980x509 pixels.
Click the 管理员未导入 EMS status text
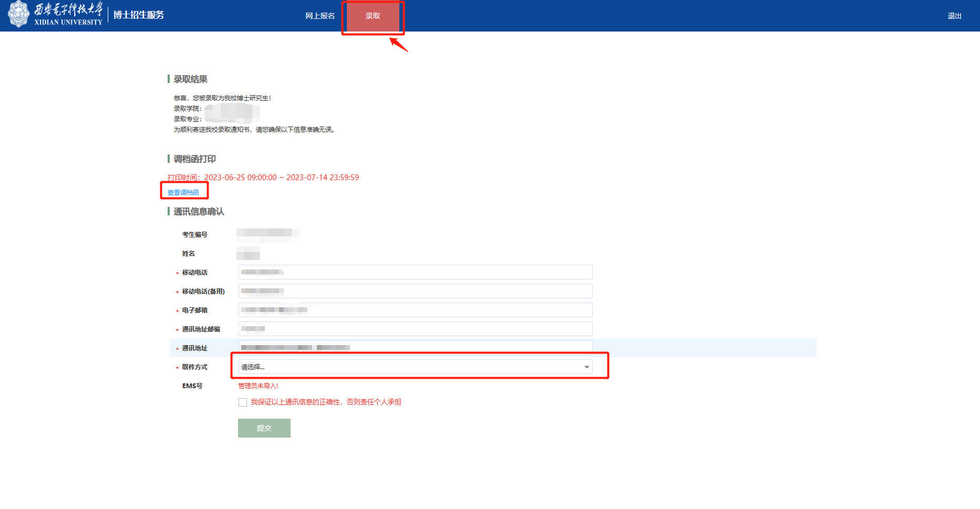point(258,386)
